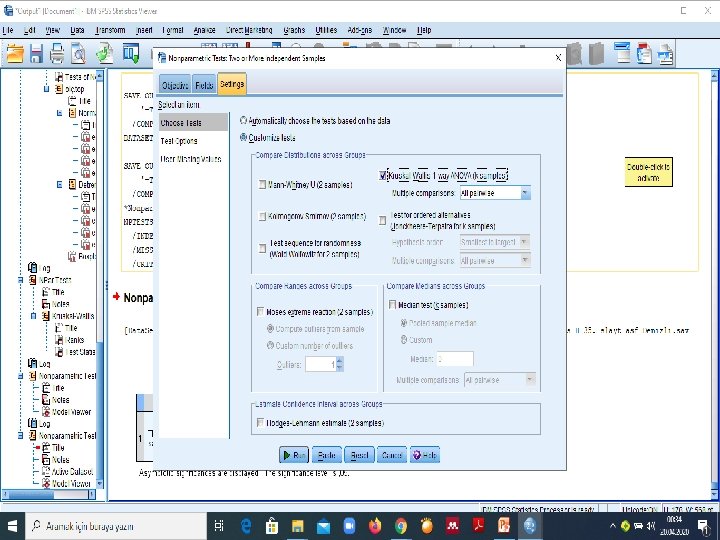Viewport: 720px width, 540px height.
Task: Switch to Fields tab
Action: 204,85
